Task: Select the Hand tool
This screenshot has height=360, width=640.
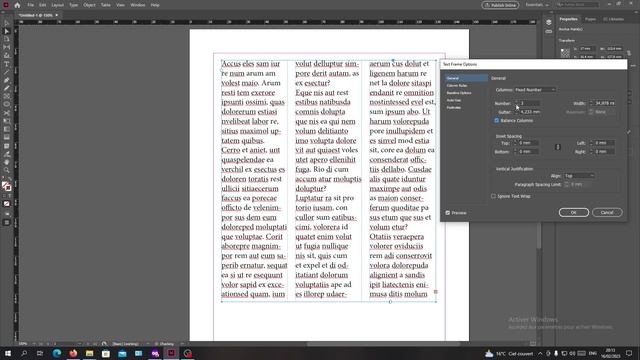Action: coord(7,162)
